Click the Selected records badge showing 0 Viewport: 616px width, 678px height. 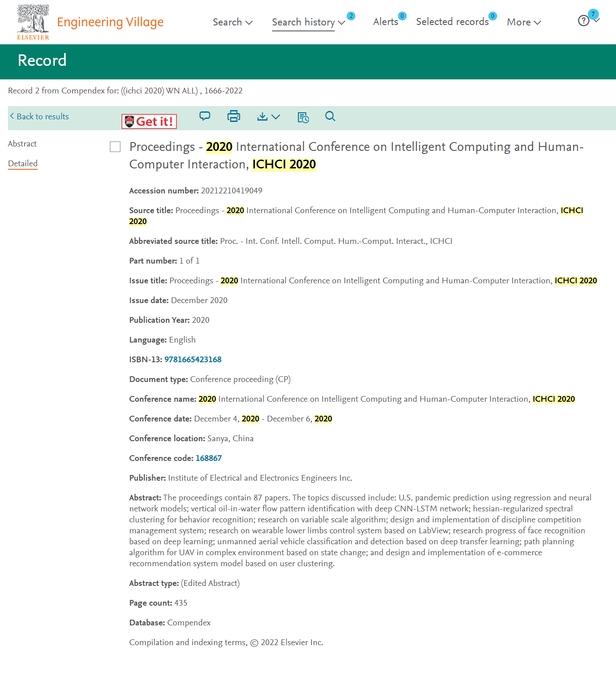click(x=493, y=16)
